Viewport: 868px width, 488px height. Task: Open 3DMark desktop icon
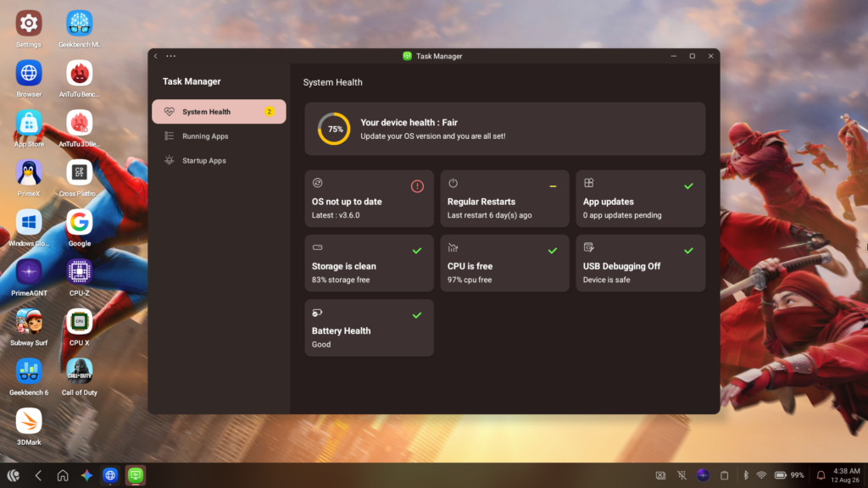click(29, 421)
